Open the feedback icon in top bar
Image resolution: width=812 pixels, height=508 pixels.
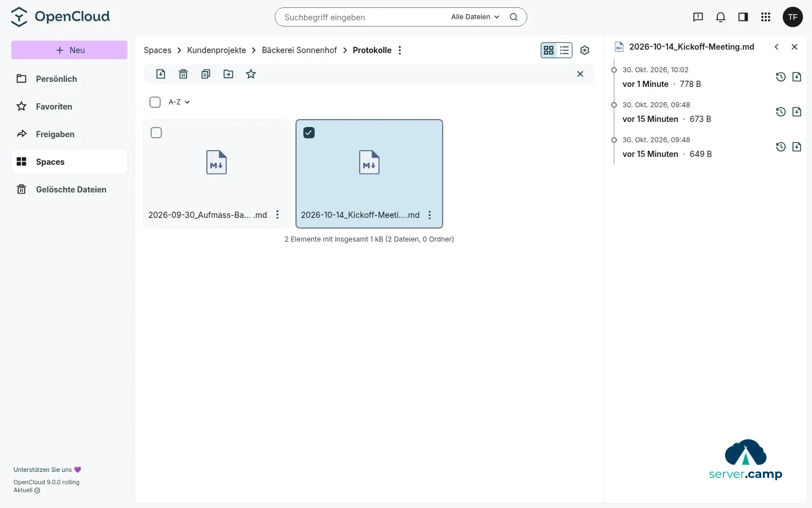coord(698,17)
